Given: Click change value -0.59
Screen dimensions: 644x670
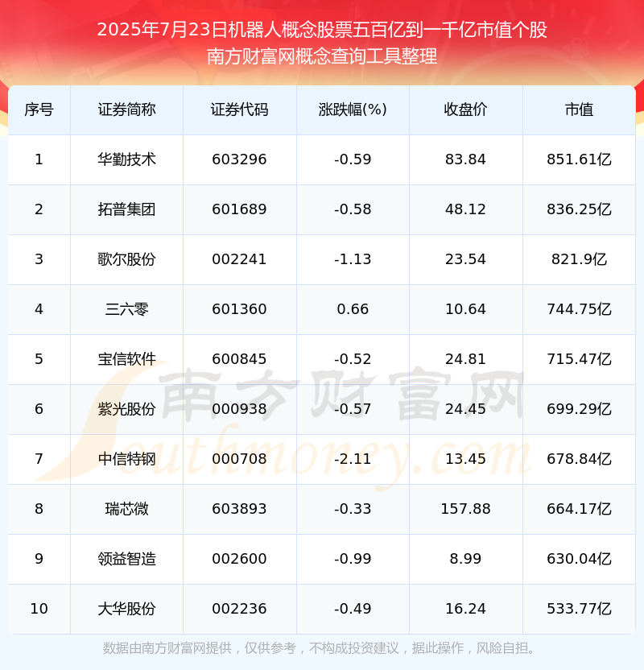Looking at the screenshot, I should 353,159.
